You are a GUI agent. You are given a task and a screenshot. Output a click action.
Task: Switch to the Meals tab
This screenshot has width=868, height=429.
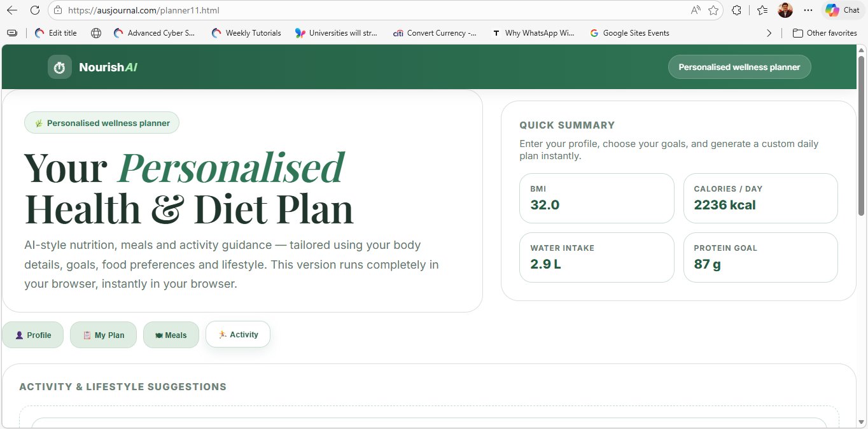click(171, 334)
